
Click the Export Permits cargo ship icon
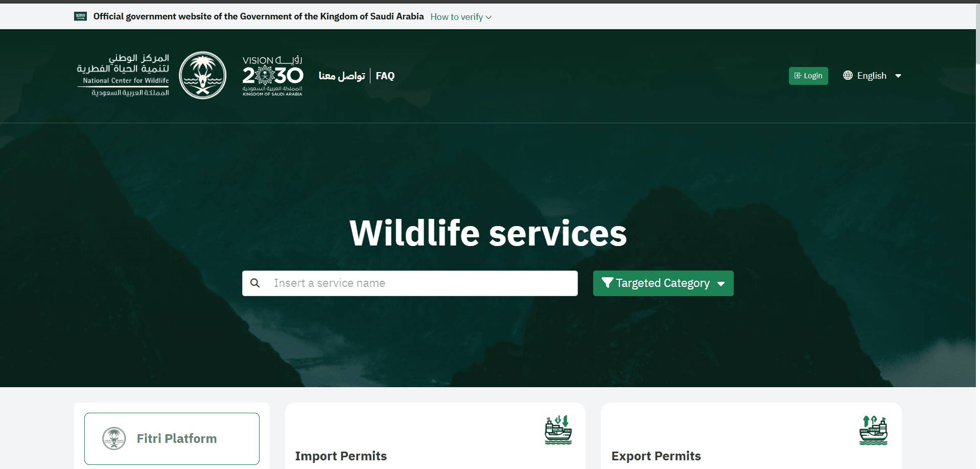tap(873, 430)
